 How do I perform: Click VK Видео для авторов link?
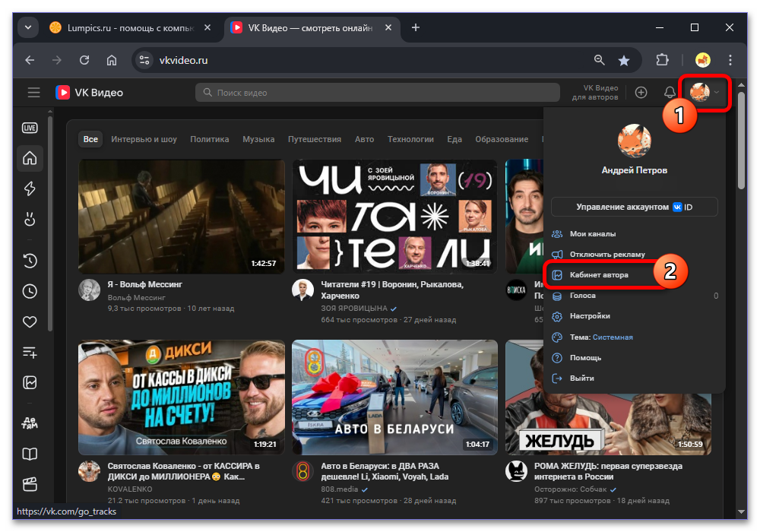pos(595,92)
